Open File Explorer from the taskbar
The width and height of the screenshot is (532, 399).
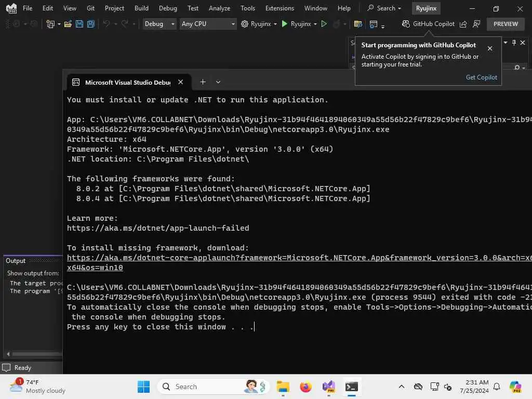(x=283, y=387)
